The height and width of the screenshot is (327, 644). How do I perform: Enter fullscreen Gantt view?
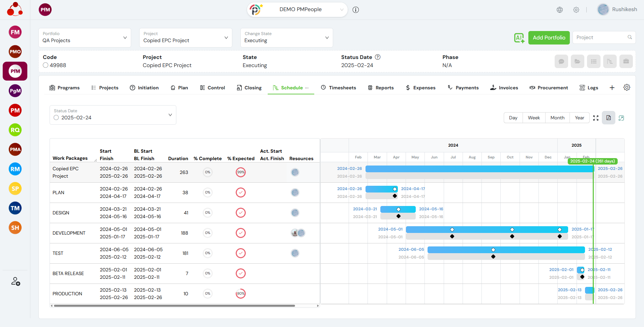pyautogui.click(x=596, y=118)
